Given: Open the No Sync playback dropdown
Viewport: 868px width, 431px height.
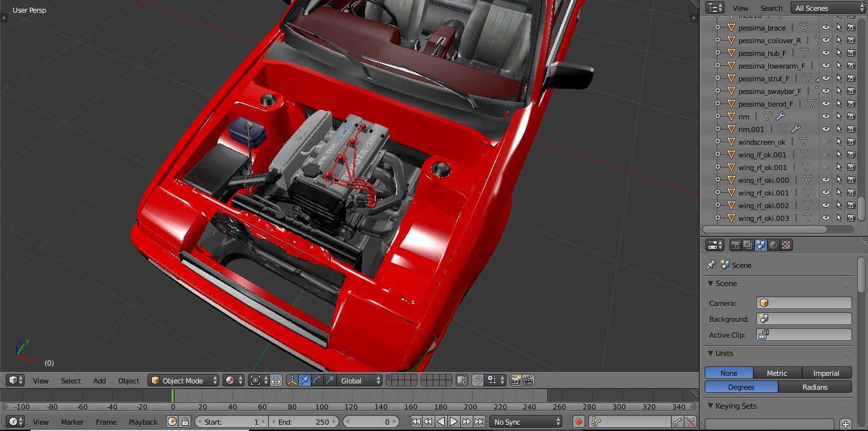Looking at the screenshot, I should [x=527, y=421].
